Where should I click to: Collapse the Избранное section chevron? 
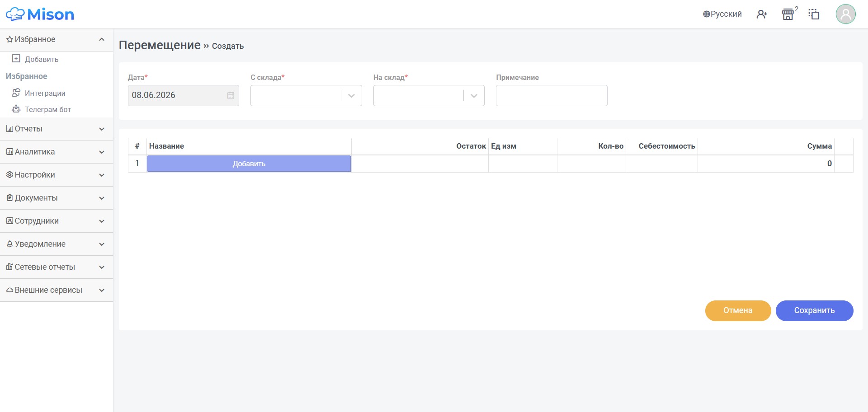pos(102,39)
